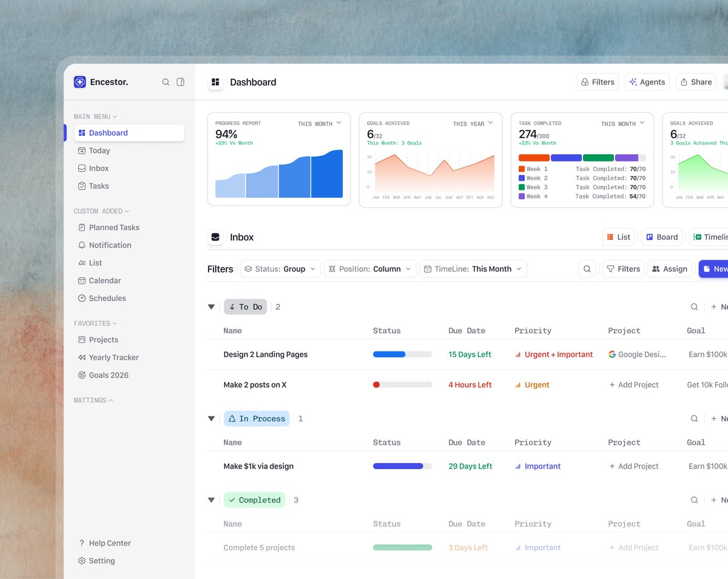728x579 pixels.
Task: Open the TimeLine: This Month dropdown
Action: pyautogui.click(x=473, y=269)
